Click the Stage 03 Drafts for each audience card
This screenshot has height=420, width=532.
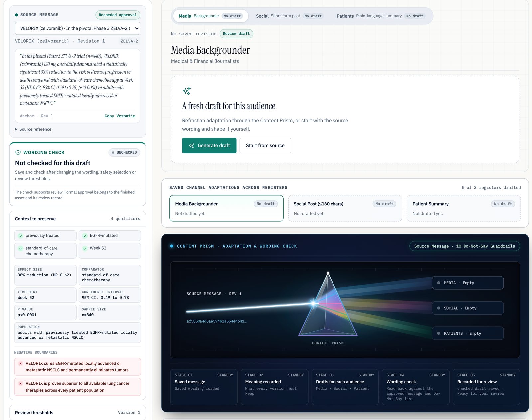point(345,387)
